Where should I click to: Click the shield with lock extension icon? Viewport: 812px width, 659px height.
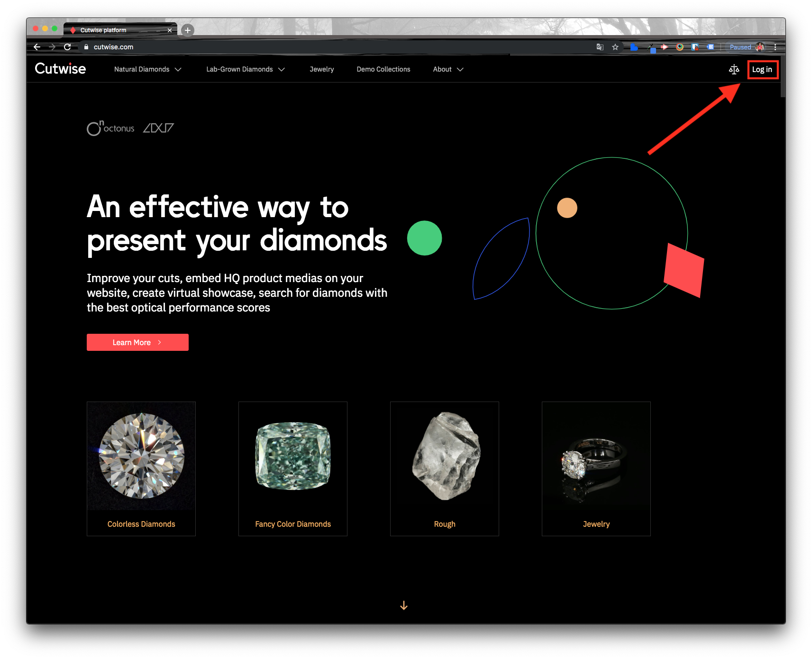coord(695,47)
